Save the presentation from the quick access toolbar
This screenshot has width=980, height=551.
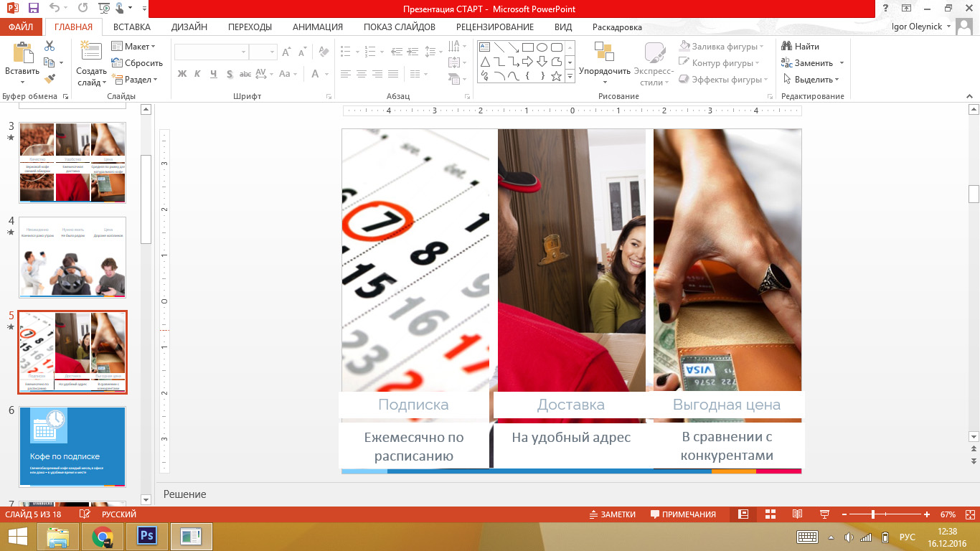33,9
